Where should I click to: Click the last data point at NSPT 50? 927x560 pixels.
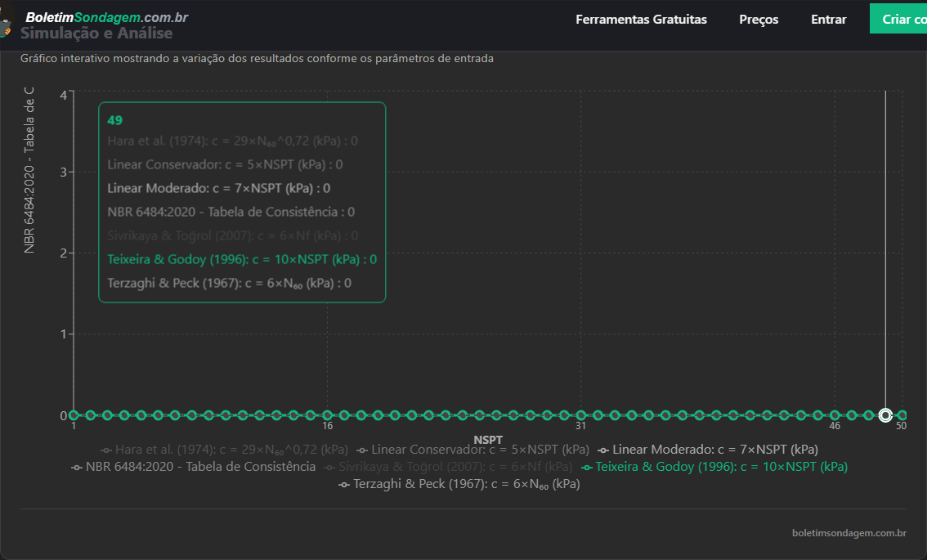click(902, 415)
